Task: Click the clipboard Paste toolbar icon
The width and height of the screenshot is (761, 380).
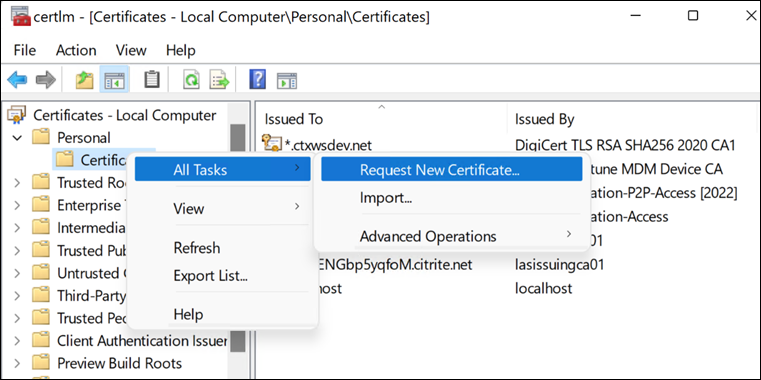Action: (x=152, y=80)
